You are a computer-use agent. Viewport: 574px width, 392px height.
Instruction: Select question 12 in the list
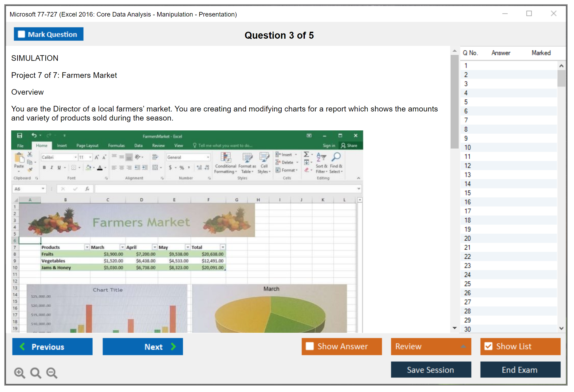(467, 166)
